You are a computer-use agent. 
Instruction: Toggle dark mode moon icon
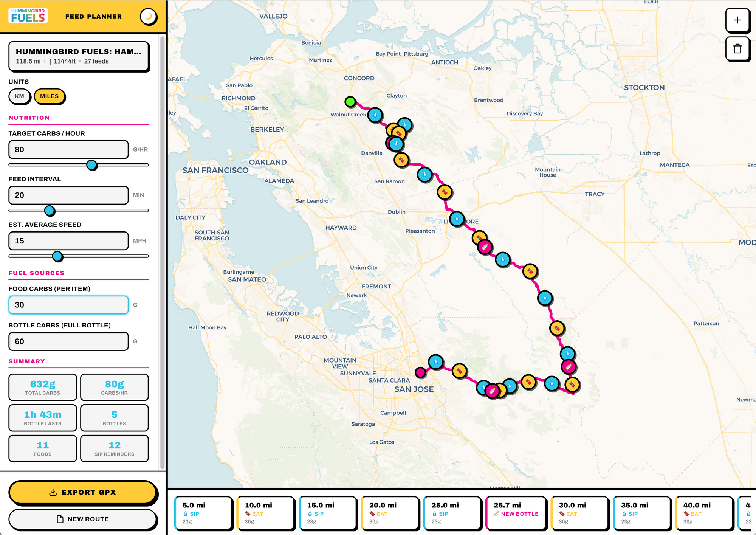[148, 17]
